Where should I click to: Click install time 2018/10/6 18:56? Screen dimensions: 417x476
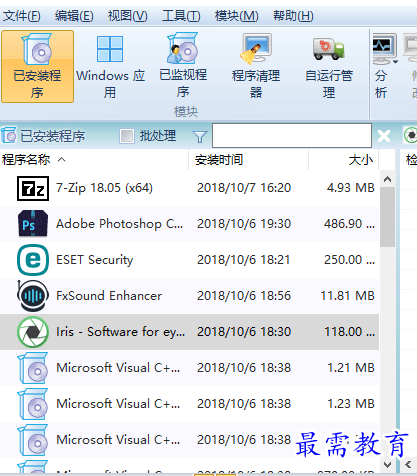click(x=244, y=296)
